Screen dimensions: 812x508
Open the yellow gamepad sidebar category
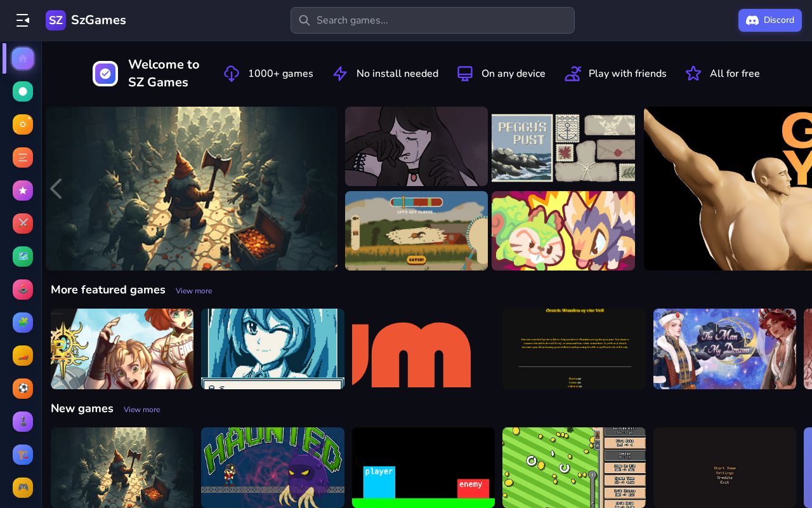23,488
